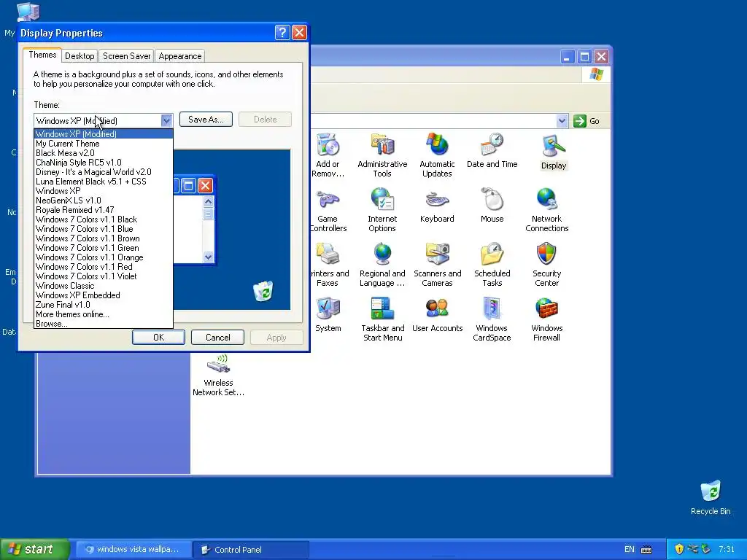This screenshot has height=560, width=747.
Task: Select Browse... in theme list
Action: click(x=104, y=324)
